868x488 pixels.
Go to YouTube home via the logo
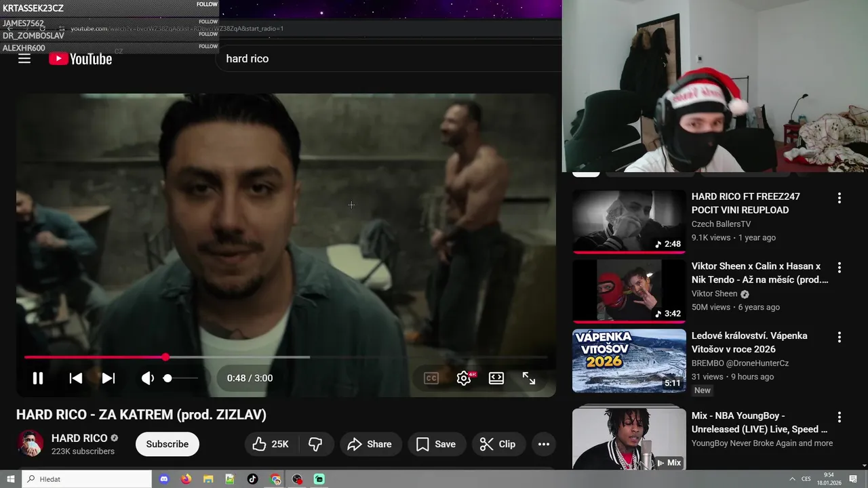click(81, 59)
